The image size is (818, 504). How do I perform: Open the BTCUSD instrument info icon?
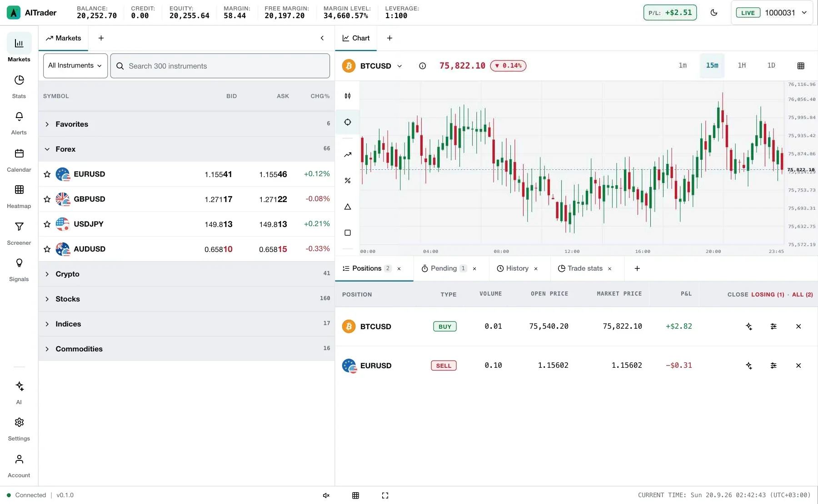pyautogui.click(x=423, y=66)
